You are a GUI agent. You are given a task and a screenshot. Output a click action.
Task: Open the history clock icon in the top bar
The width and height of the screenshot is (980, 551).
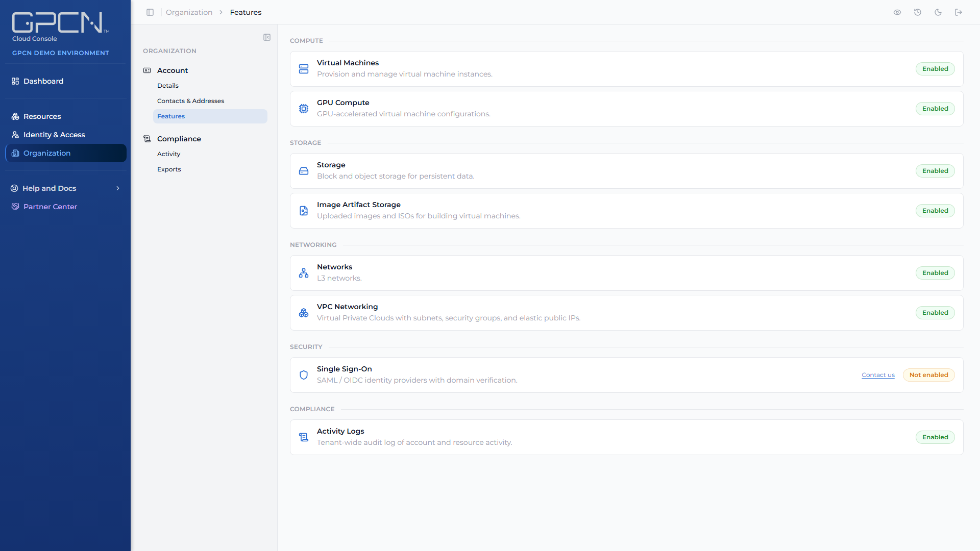click(918, 12)
